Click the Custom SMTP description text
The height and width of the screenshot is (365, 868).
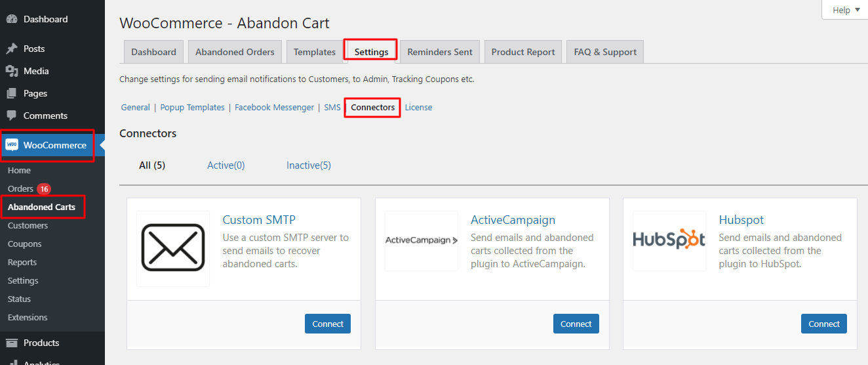[x=286, y=251]
